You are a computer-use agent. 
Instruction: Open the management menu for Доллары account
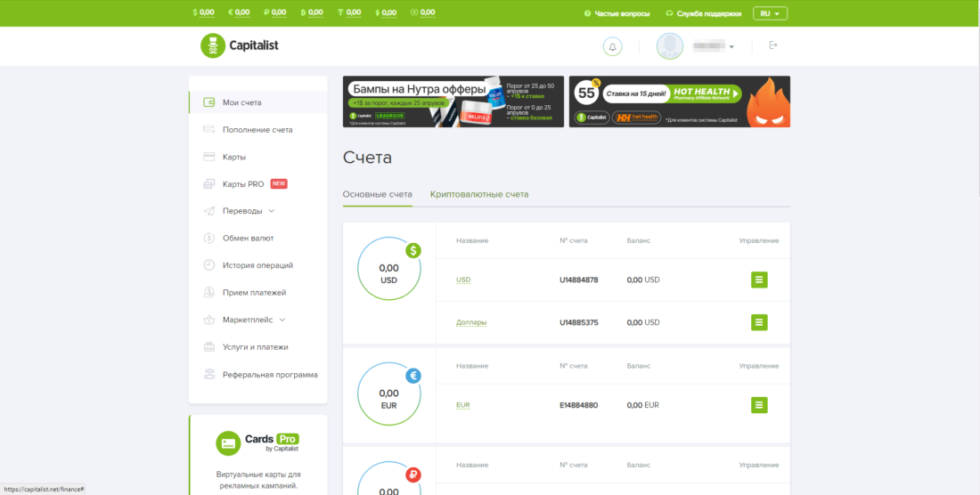coord(759,322)
